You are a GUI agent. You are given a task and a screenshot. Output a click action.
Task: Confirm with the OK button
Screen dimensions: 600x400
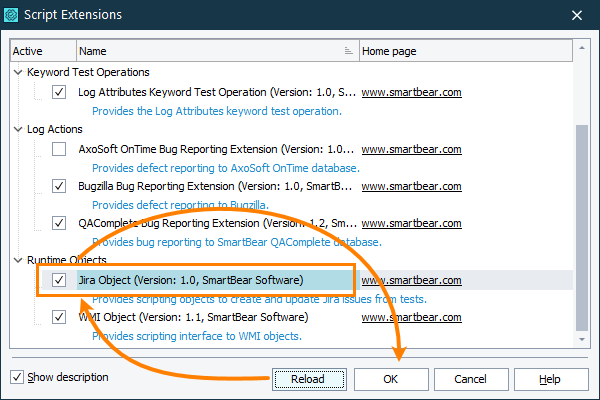tap(390, 379)
